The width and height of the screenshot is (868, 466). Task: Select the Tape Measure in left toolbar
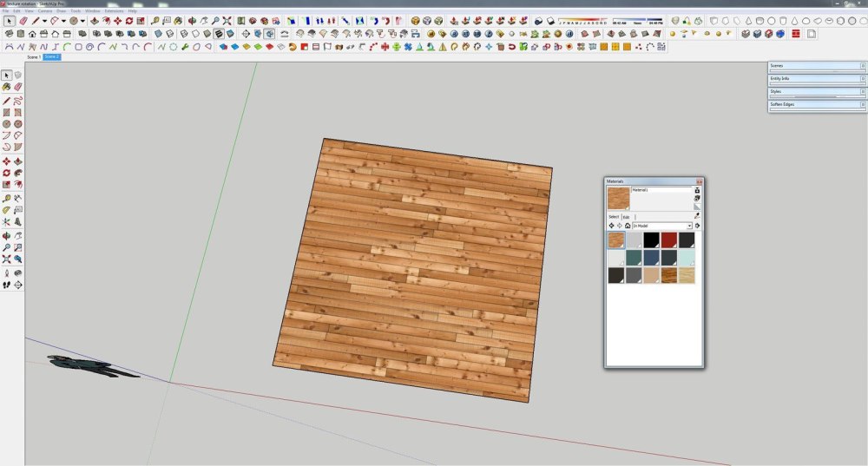point(6,198)
